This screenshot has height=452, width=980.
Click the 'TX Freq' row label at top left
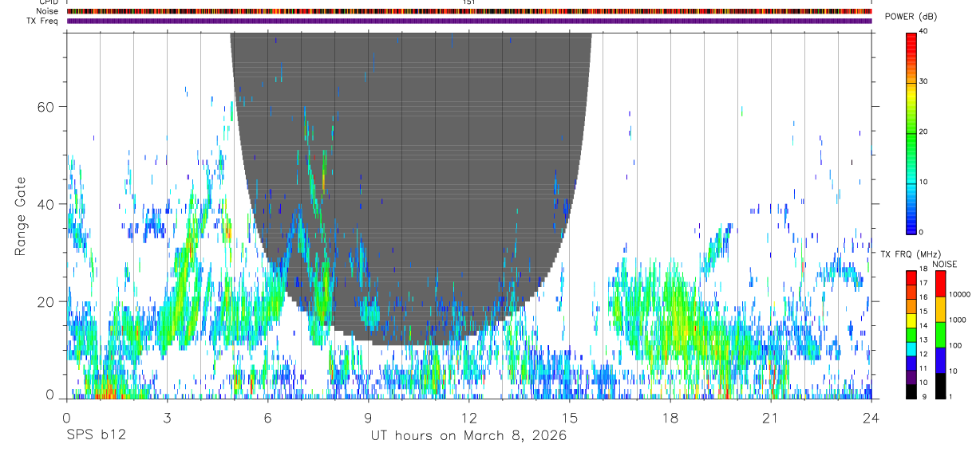pyautogui.click(x=43, y=21)
